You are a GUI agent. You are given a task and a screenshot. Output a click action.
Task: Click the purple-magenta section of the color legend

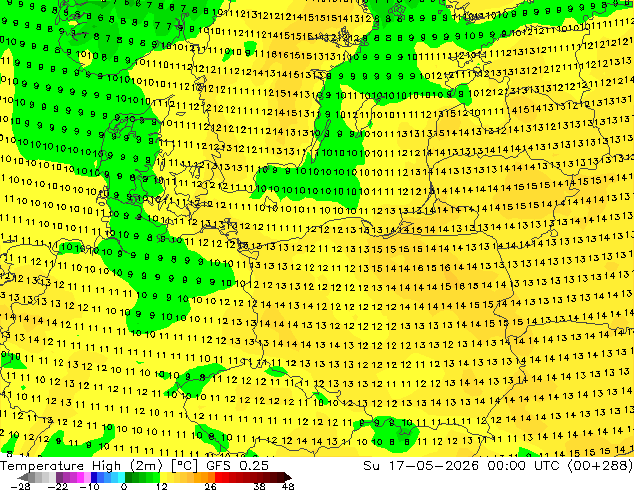point(73,477)
